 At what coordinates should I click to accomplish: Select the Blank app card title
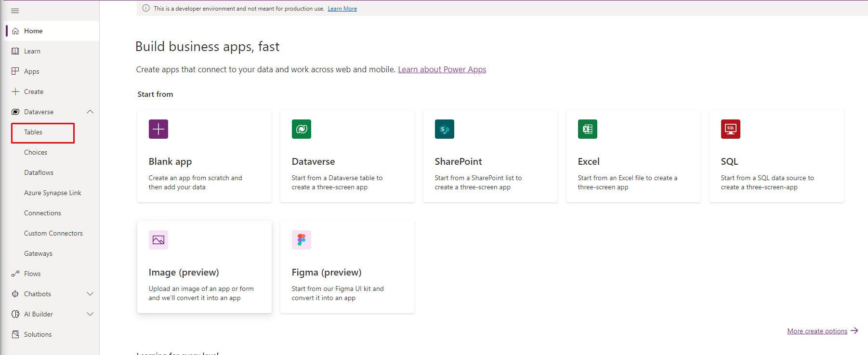170,161
